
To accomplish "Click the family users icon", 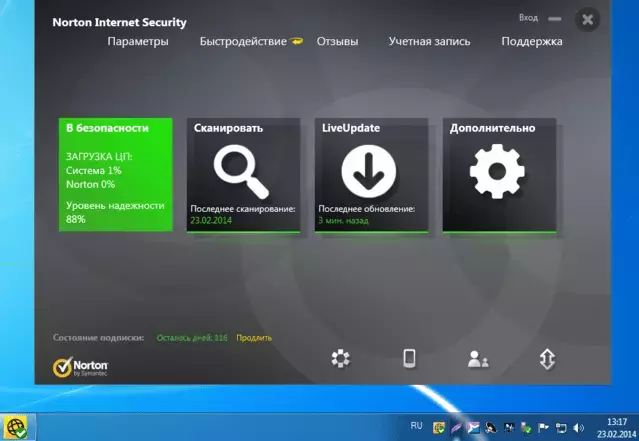I will pyautogui.click(x=478, y=359).
